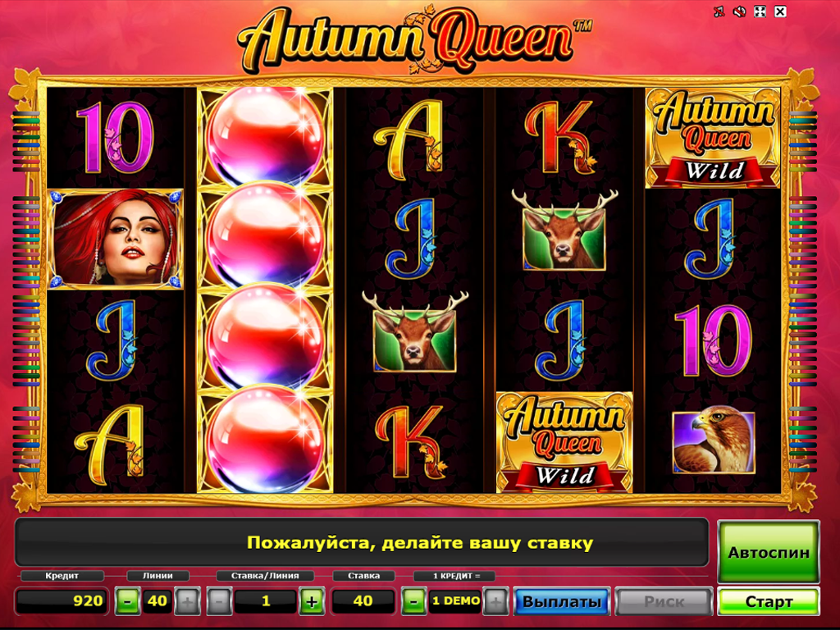The width and height of the screenshot is (840, 630).
Task: Decrease Линии with the green minus
Action: click(127, 601)
